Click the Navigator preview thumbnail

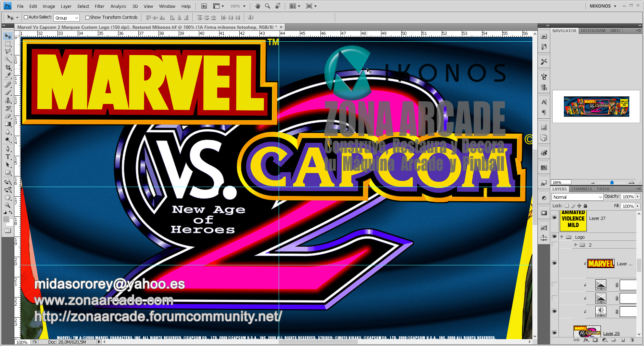(x=596, y=106)
